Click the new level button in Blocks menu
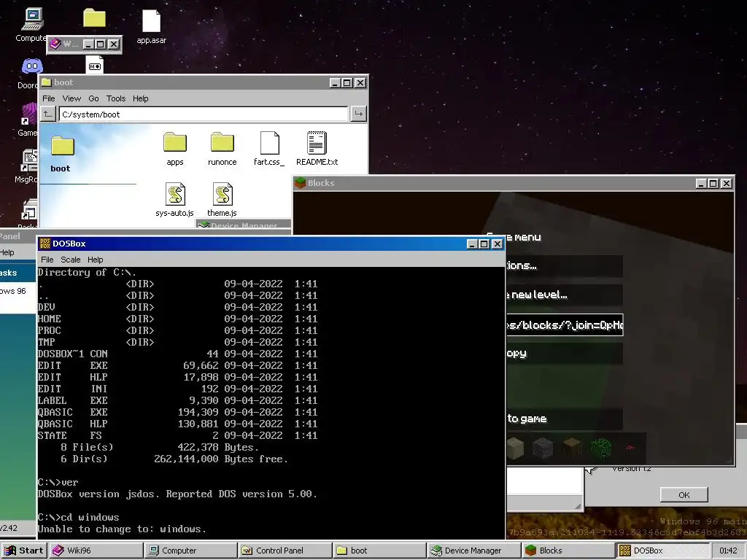The width and height of the screenshot is (747, 560). (564, 295)
